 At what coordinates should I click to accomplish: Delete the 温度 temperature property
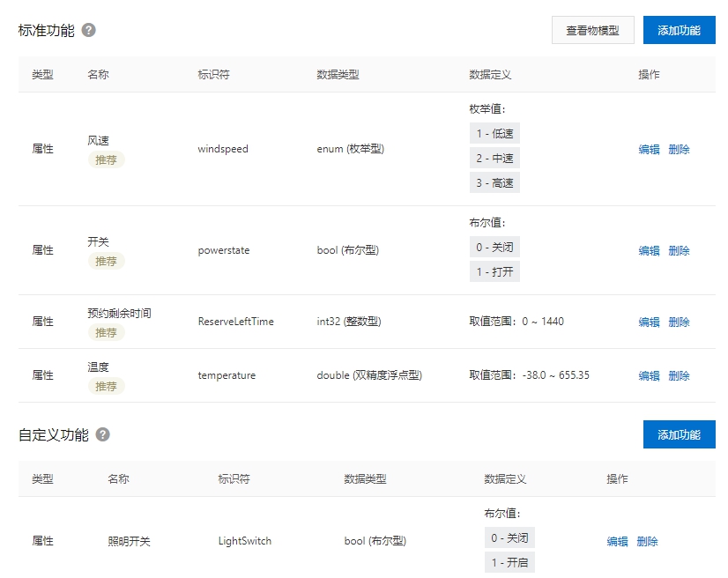click(679, 375)
